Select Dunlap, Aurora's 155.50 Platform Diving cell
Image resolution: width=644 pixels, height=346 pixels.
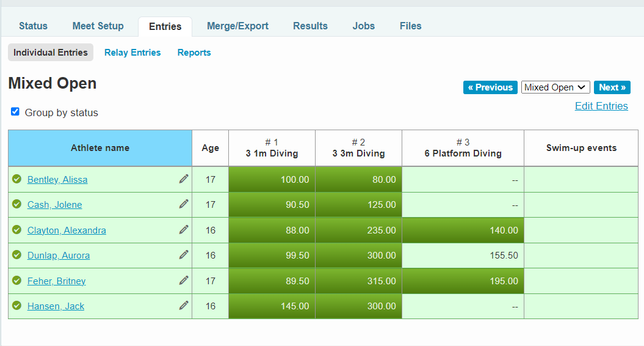[463, 256]
